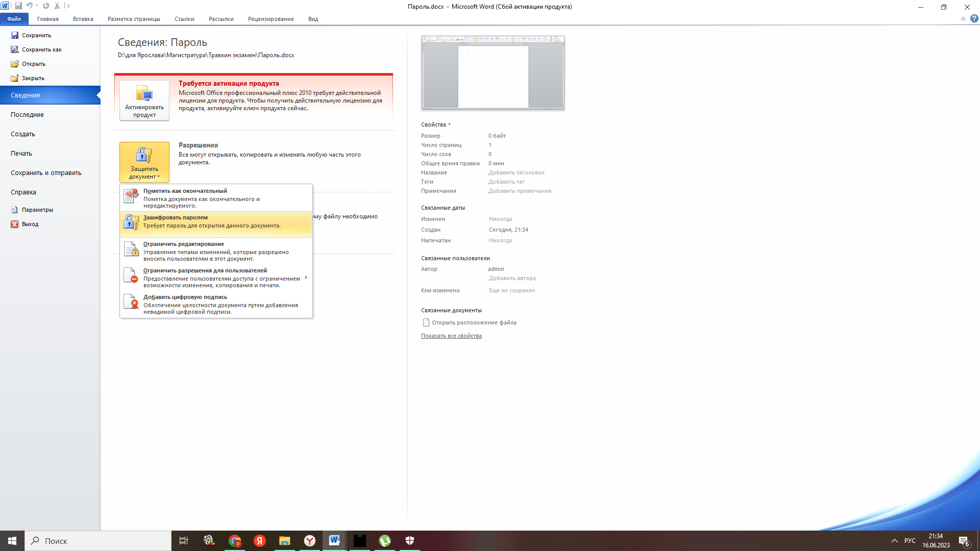
Task: Choose Зашифровать паролем option
Action: point(216,224)
